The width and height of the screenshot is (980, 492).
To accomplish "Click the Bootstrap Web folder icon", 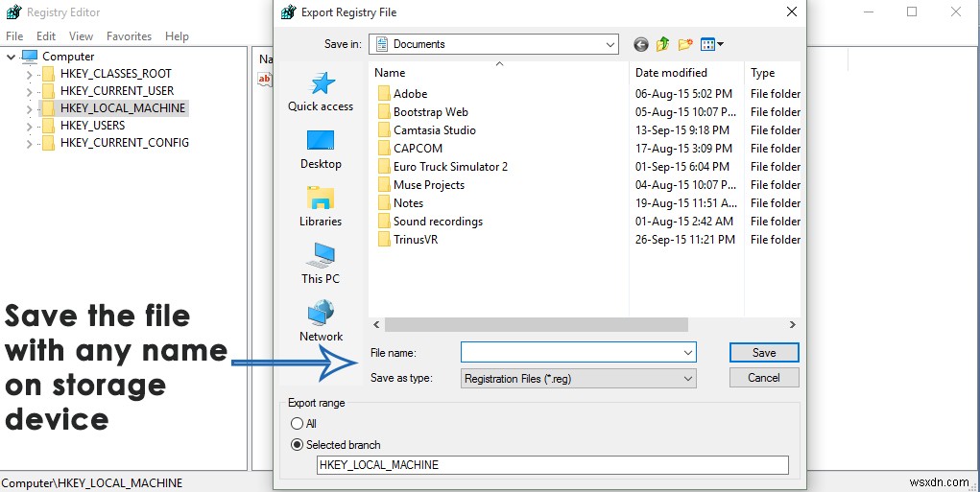I will click(384, 112).
